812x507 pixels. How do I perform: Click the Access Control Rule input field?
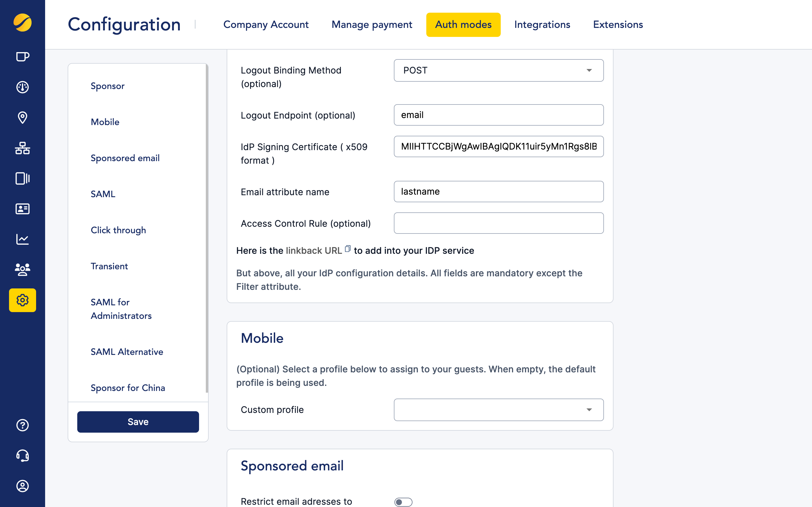pyautogui.click(x=498, y=223)
